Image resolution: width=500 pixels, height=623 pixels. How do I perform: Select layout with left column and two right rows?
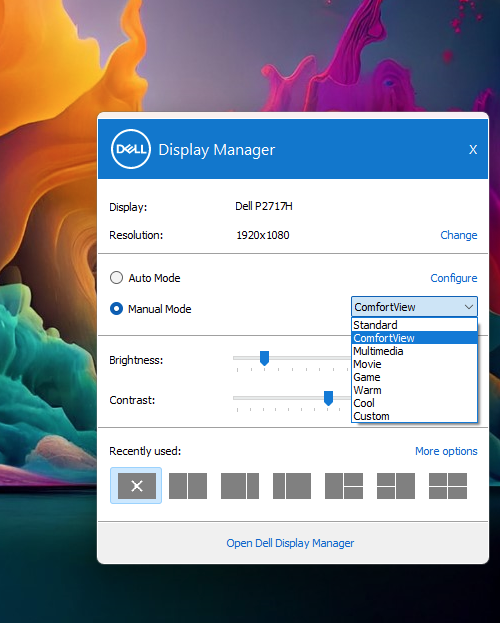(x=344, y=486)
